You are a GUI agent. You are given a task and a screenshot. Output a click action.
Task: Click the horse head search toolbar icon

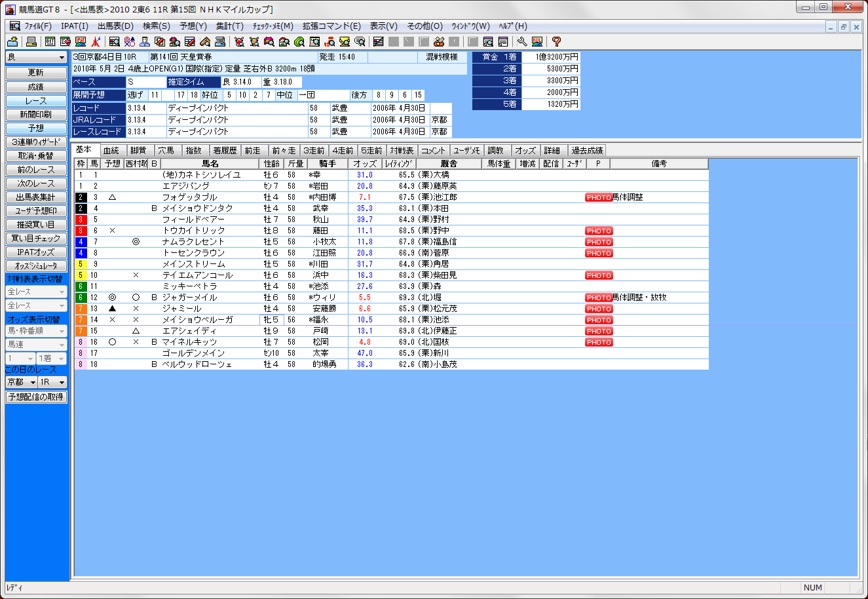point(205,42)
